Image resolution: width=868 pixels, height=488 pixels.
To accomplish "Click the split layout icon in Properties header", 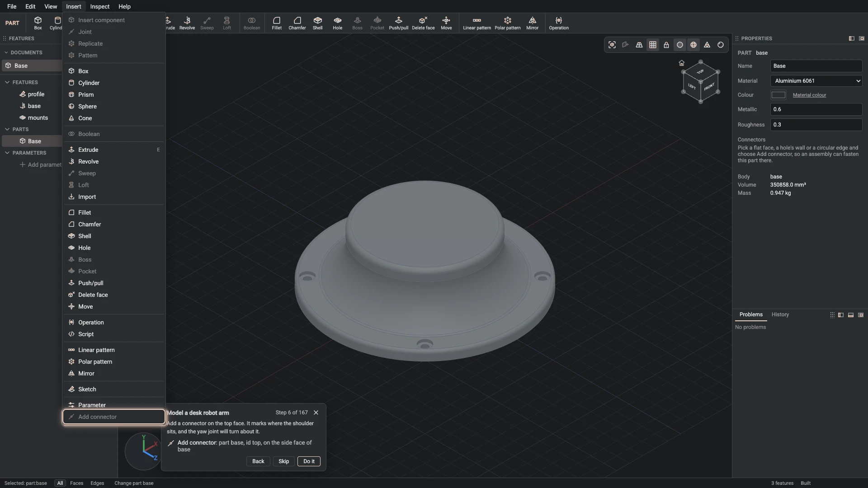I will (x=851, y=38).
